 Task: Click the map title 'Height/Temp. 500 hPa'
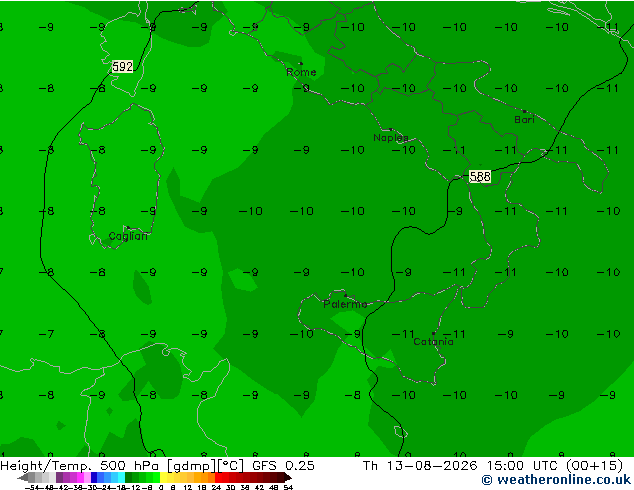[79, 465]
